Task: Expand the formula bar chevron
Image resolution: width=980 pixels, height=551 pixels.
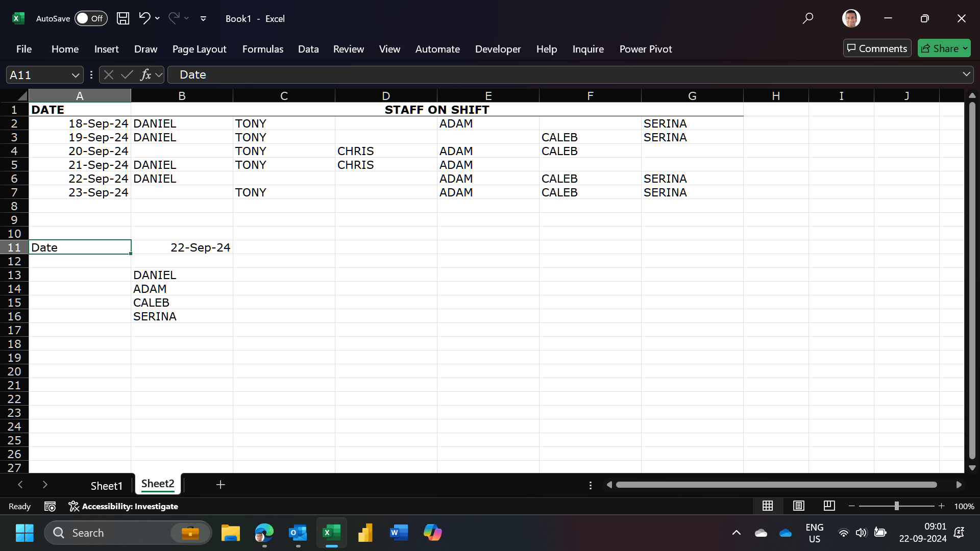Action: coord(966,74)
